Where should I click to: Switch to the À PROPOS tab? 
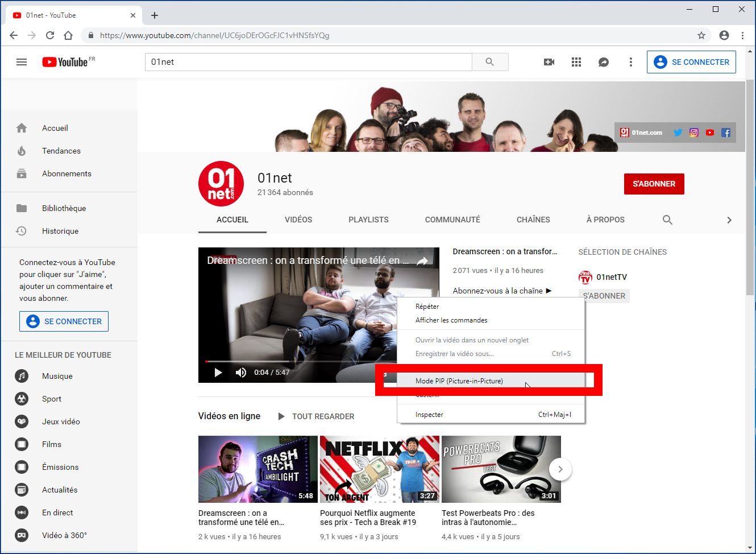605,220
